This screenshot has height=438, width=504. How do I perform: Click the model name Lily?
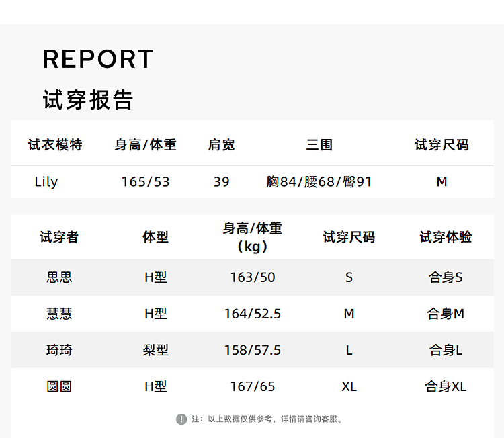click(x=46, y=182)
